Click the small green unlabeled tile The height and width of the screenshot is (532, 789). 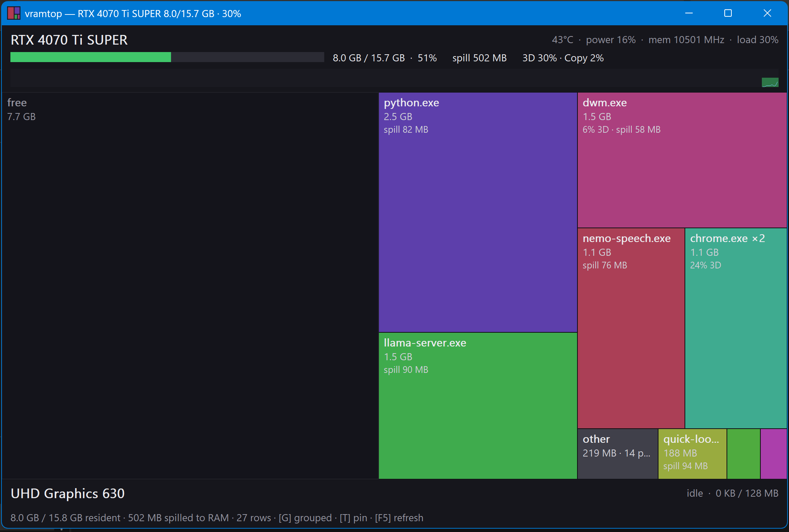pyautogui.click(x=744, y=454)
